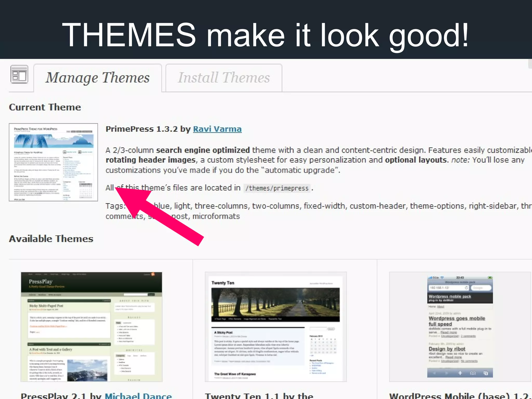Click the /themes/primepress path text
532x399 pixels.
[x=277, y=188]
